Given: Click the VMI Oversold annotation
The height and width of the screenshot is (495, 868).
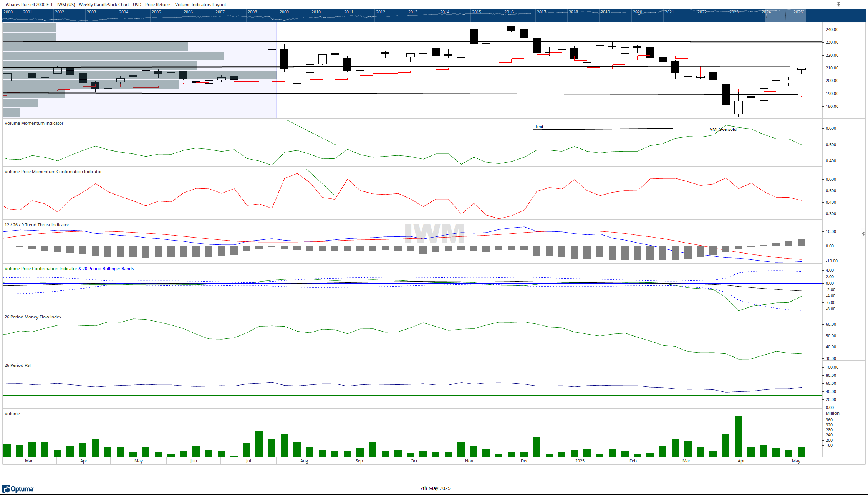Looking at the screenshot, I should point(723,129).
